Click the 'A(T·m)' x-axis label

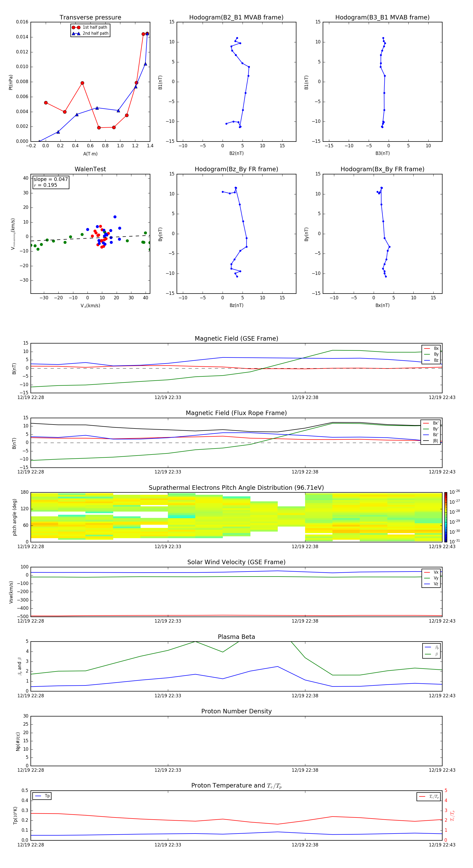(90, 154)
